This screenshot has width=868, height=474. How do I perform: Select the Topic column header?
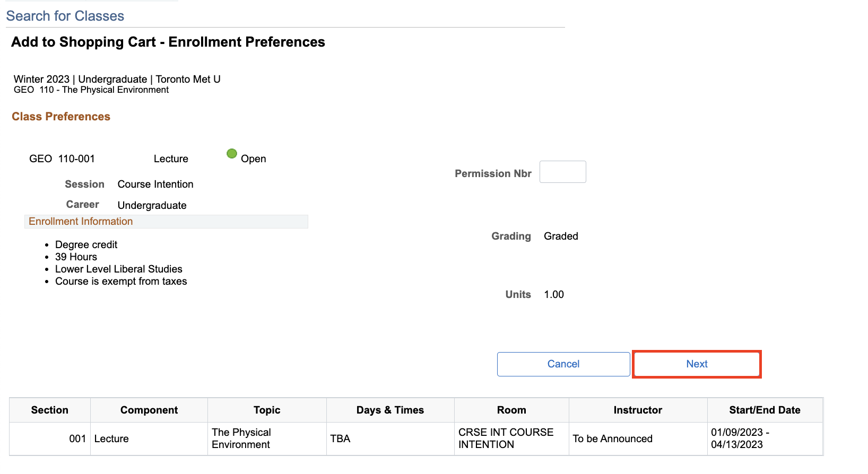(x=267, y=410)
